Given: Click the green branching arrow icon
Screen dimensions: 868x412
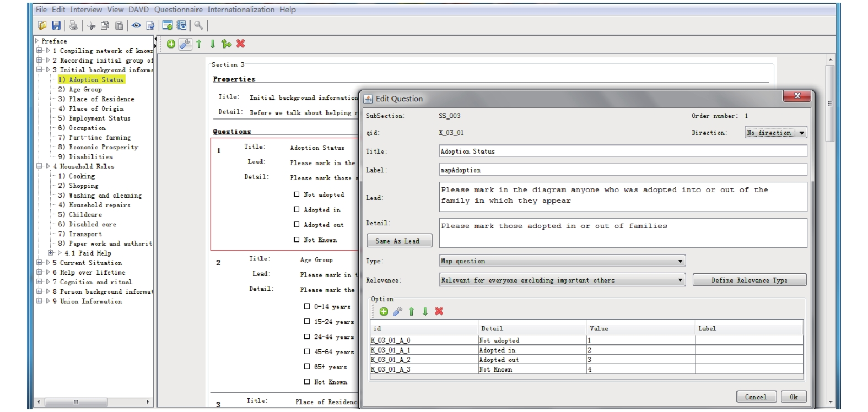Looking at the screenshot, I should pos(226,44).
